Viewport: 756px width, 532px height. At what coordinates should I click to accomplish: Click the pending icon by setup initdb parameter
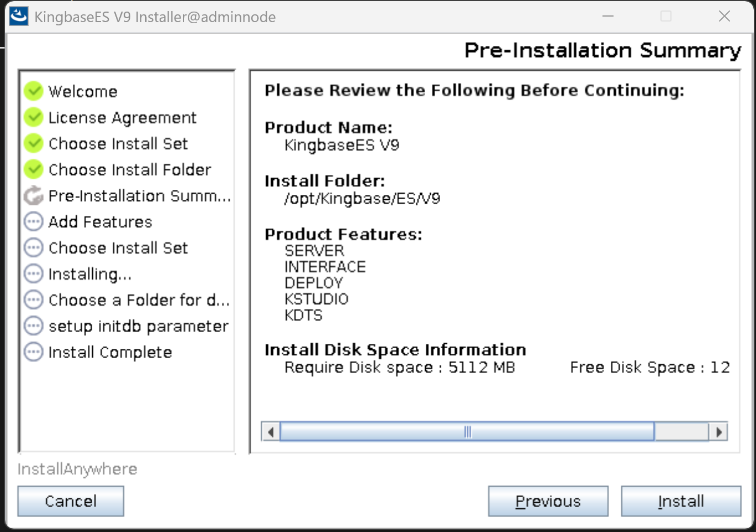click(34, 326)
